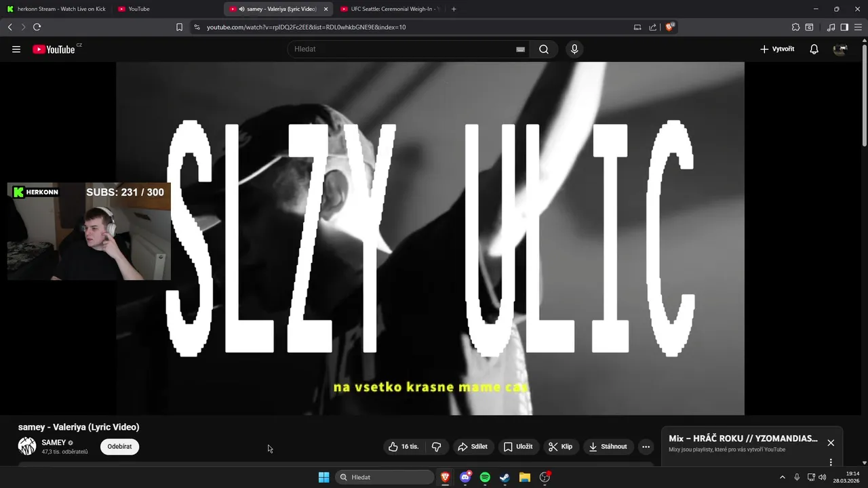
Task: Open clock and date 19:14
Action: point(847,477)
